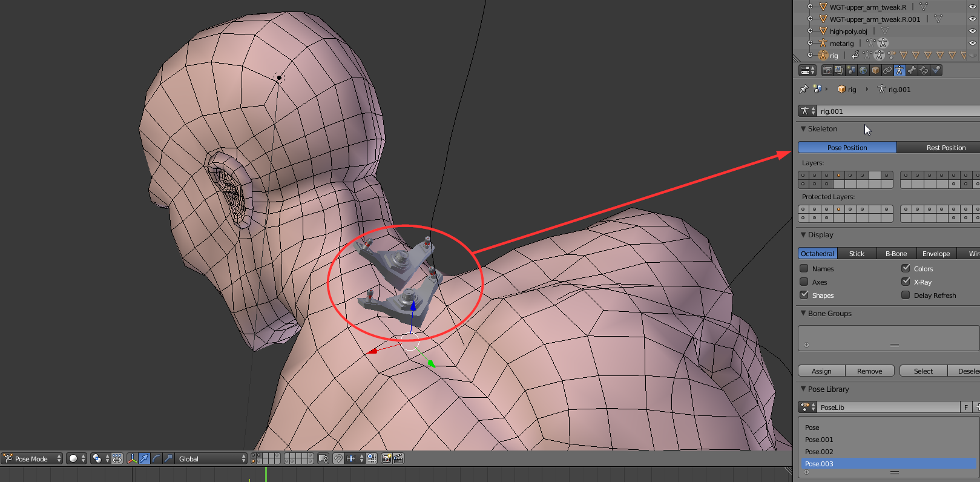
Task: Switch display to Stick
Action: tap(857, 254)
